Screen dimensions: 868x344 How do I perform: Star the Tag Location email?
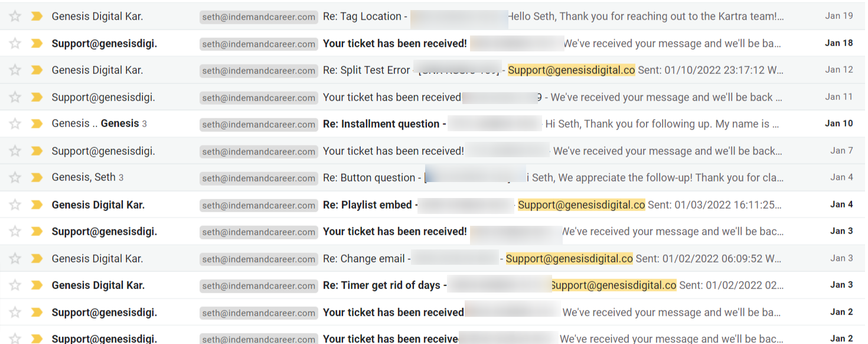pos(15,17)
